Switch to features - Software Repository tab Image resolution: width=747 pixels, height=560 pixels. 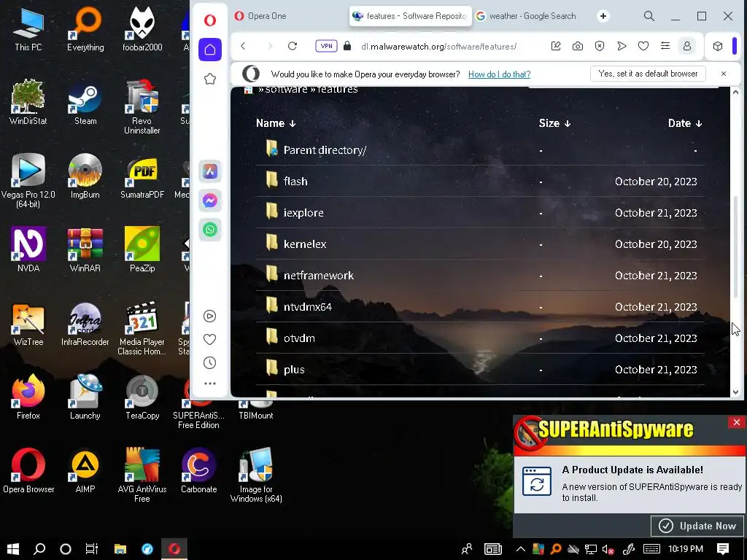[410, 16]
